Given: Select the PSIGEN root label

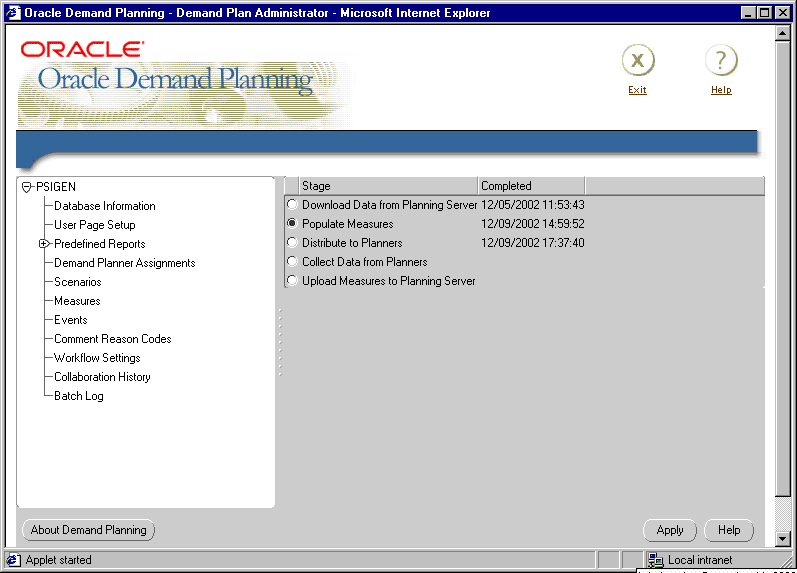Looking at the screenshot, I should [x=56, y=187].
